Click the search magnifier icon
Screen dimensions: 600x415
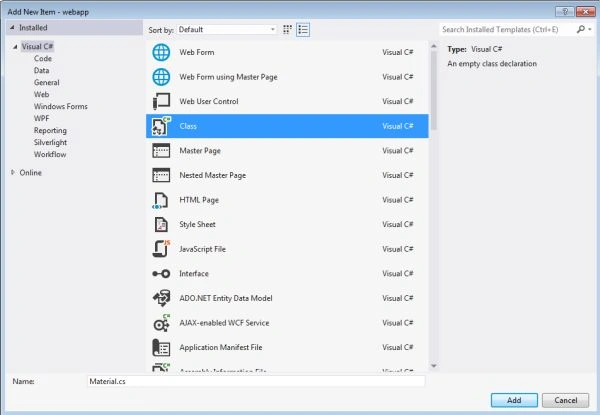point(580,29)
